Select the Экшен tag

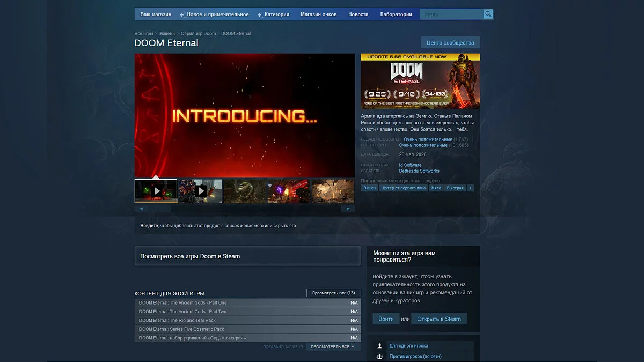click(369, 188)
